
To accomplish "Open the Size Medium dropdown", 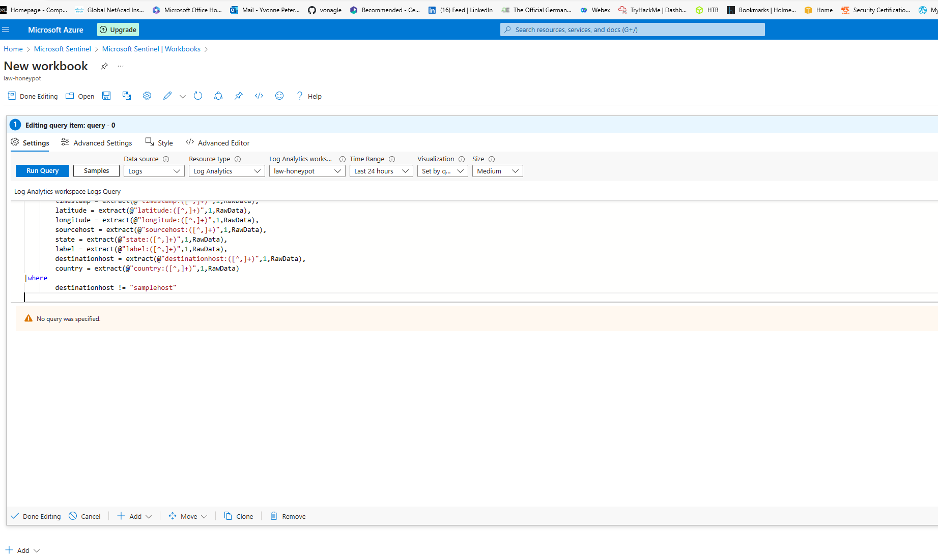I will click(x=498, y=171).
